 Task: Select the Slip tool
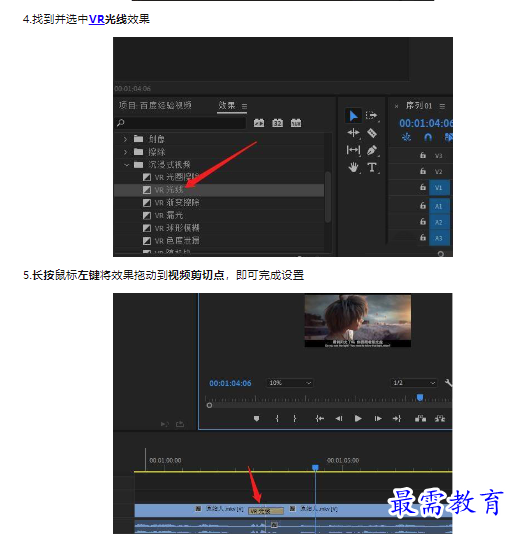point(353,150)
